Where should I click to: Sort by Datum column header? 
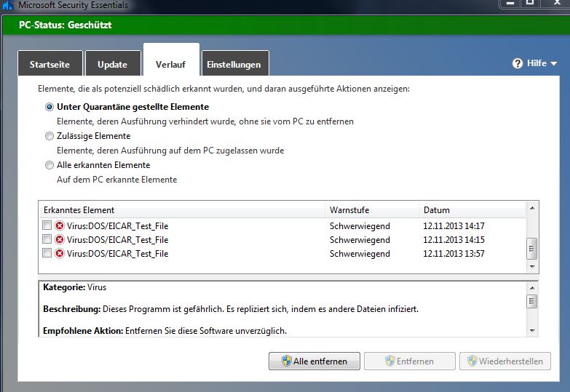click(x=472, y=210)
